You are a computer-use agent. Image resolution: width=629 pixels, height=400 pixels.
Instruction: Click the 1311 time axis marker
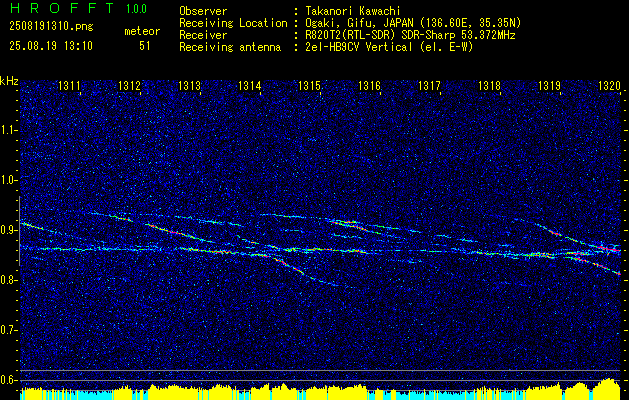click(x=69, y=85)
